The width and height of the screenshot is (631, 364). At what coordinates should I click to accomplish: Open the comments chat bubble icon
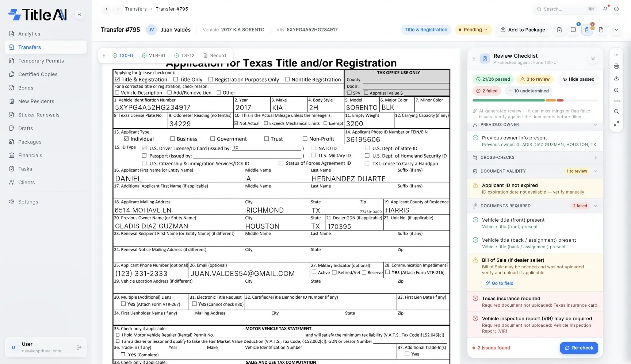(573, 30)
